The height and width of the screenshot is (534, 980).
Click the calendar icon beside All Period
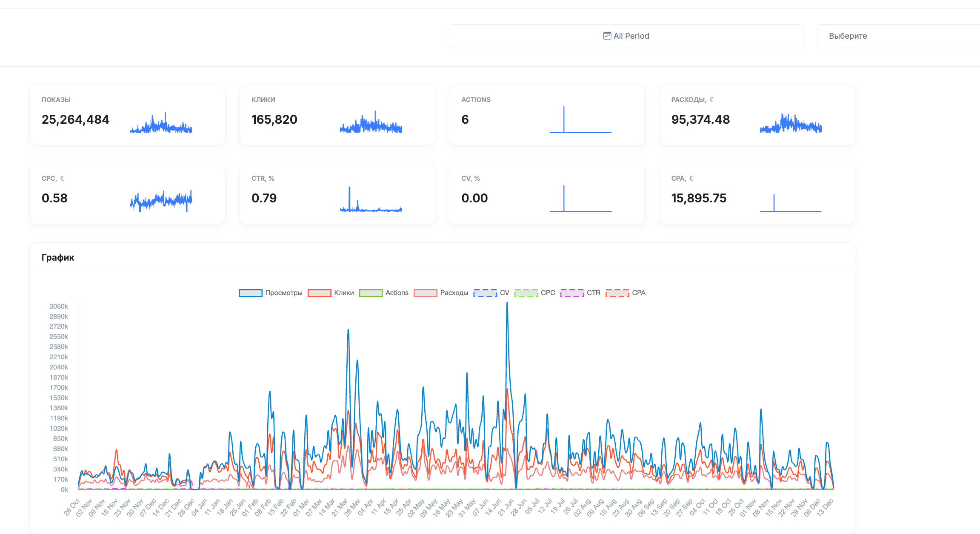pos(607,36)
